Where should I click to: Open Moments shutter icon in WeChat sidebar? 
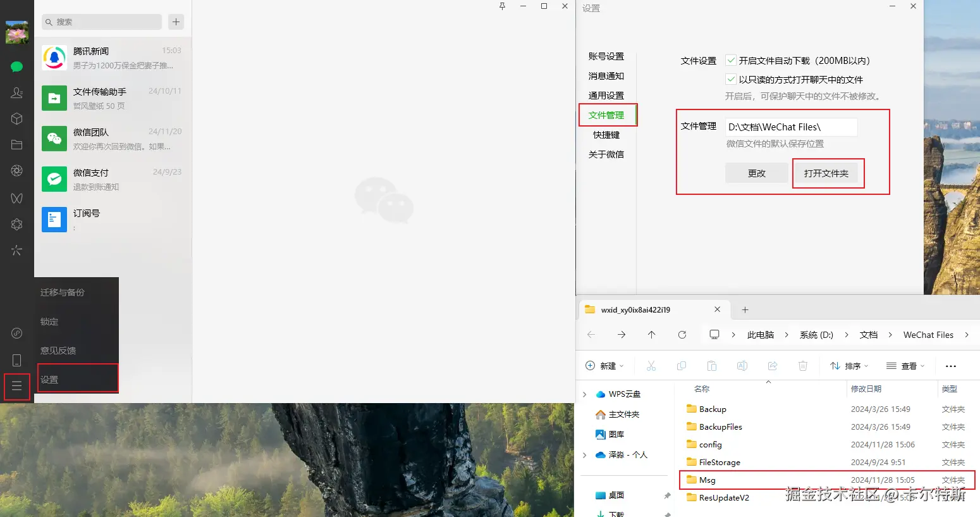(x=17, y=170)
